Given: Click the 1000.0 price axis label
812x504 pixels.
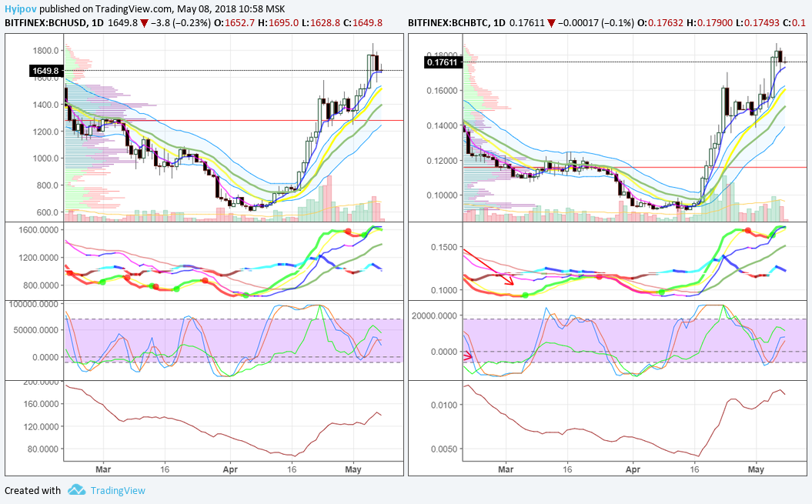Looking at the screenshot, I should (45, 158).
